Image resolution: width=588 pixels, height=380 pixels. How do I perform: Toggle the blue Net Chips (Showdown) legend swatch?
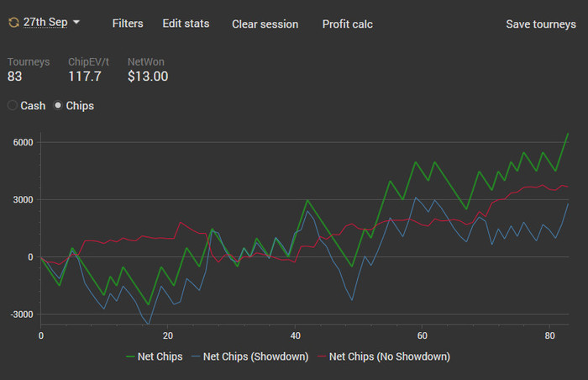(196, 356)
